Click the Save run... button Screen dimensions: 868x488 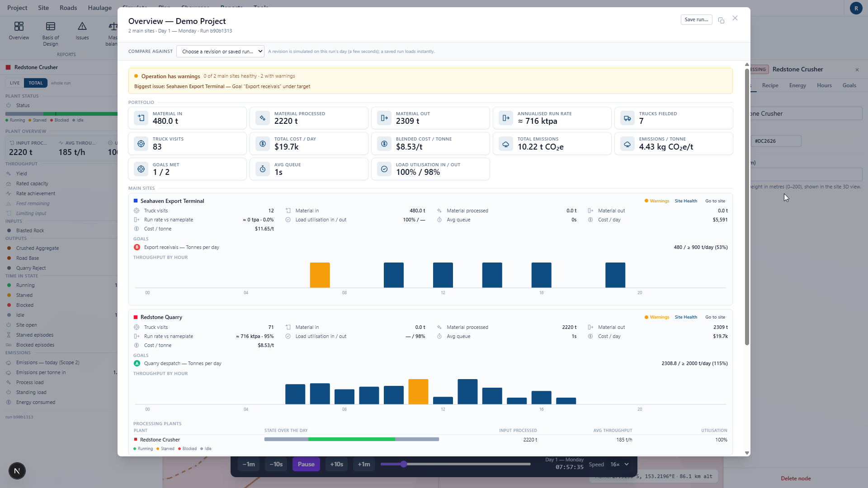click(696, 20)
